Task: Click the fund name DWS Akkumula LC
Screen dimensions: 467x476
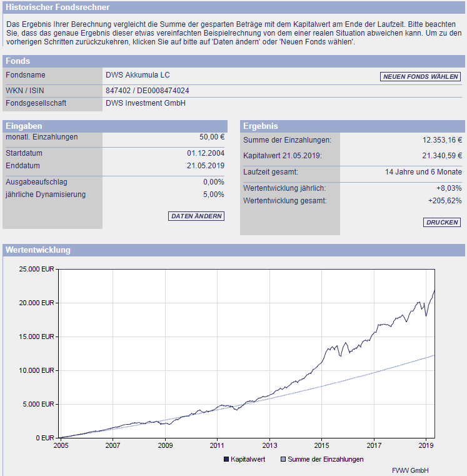Action: (138, 75)
